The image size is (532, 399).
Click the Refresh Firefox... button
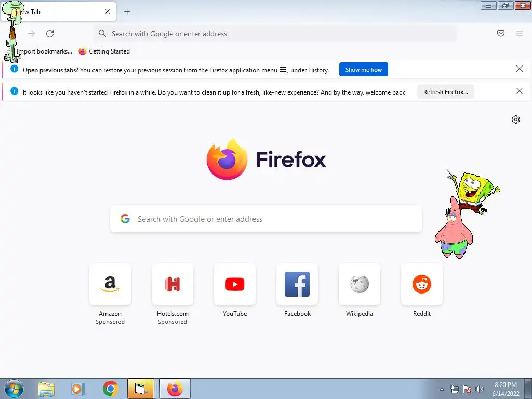445,92
